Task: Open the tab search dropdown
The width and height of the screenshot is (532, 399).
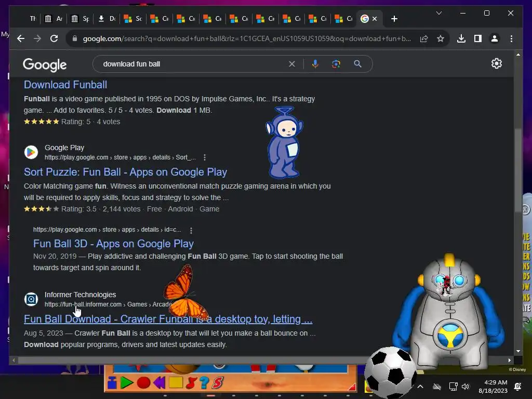Action: coord(438,13)
